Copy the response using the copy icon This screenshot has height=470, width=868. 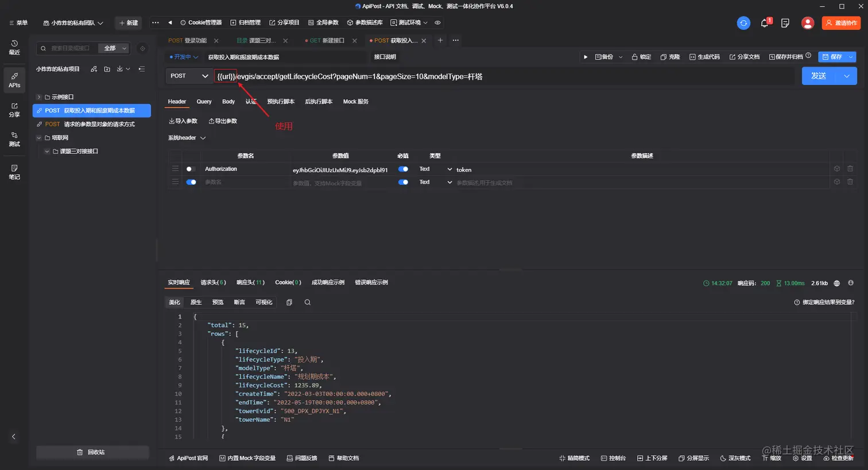pos(289,302)
